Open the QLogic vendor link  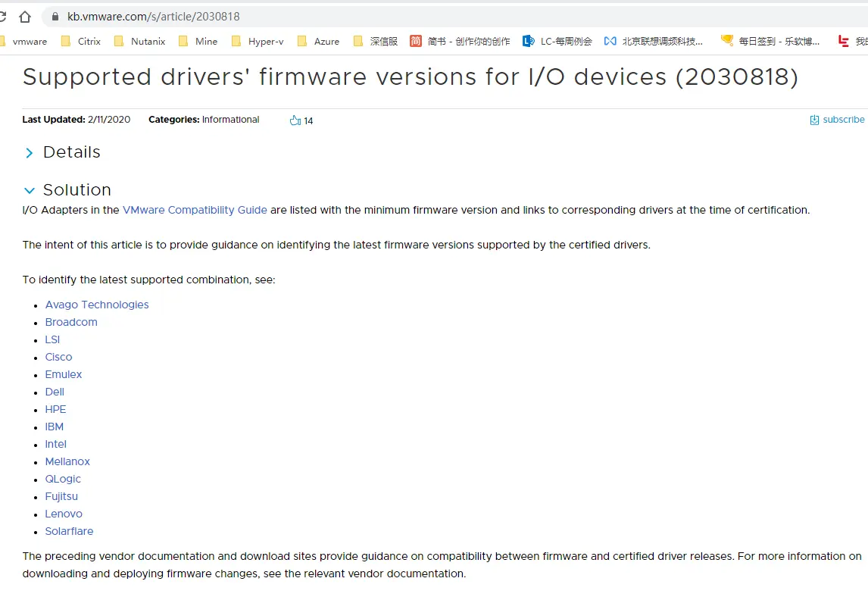(63, 479)
